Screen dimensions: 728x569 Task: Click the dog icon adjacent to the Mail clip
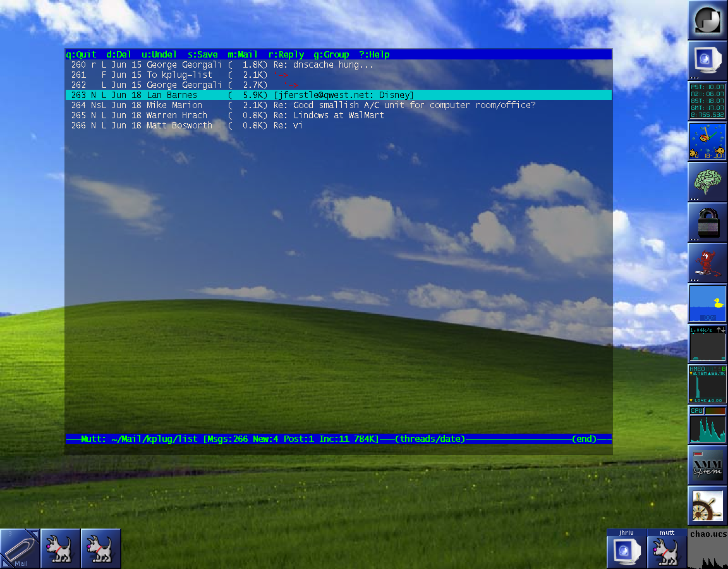tap(61, 549)
